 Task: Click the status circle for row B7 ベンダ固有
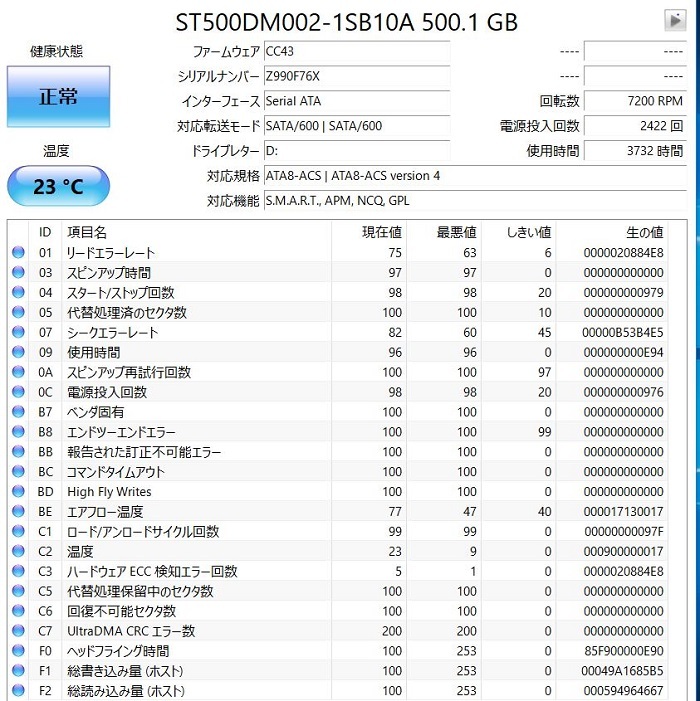pyautogui.click(x=18, y=412)
